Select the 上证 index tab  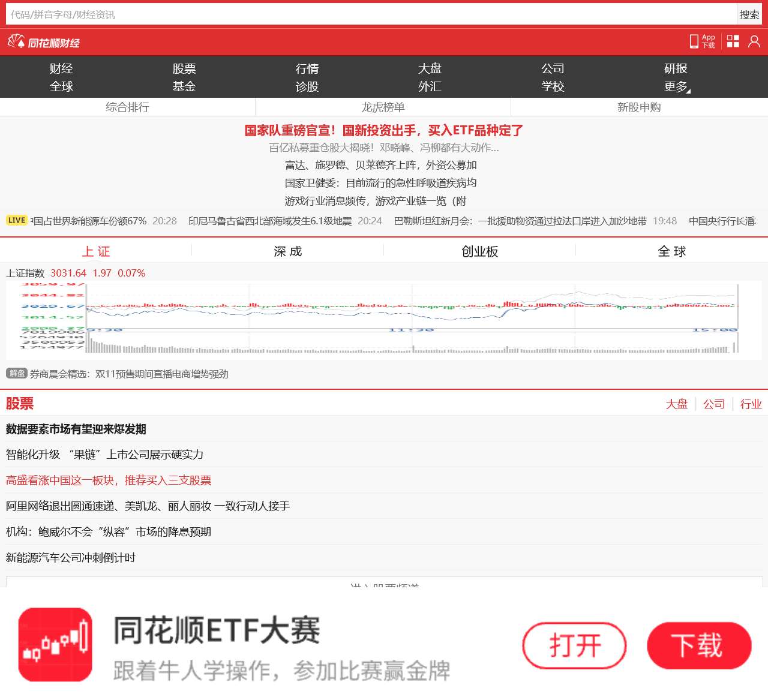[x=96, y=251]
